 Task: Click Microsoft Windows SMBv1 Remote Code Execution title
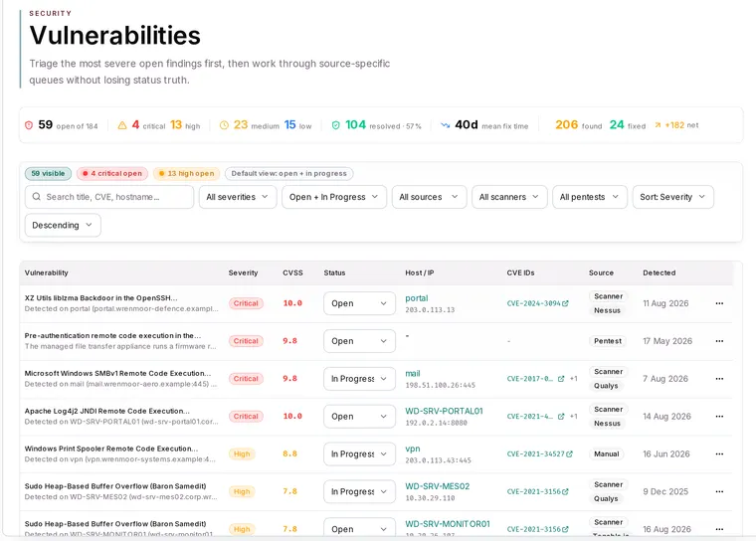117,373
